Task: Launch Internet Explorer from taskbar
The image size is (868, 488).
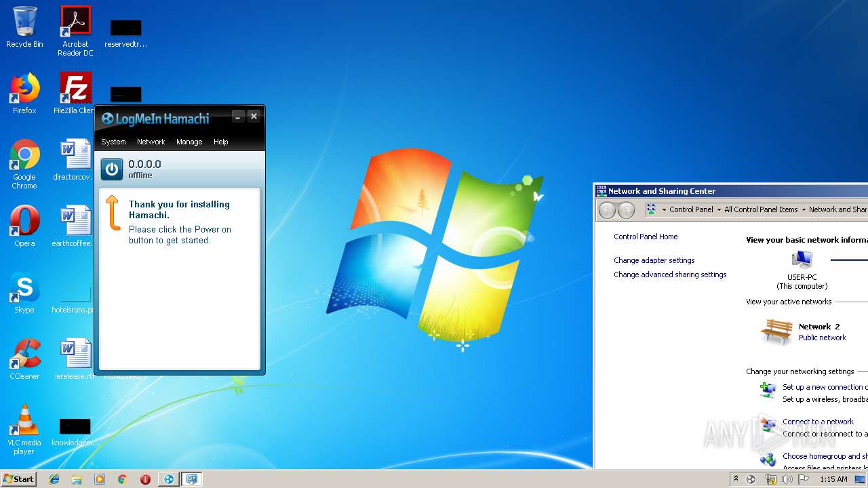Action: tap(54, 479)
